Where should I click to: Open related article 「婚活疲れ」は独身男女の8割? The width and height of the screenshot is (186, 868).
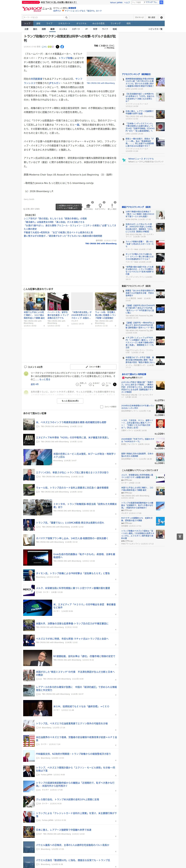pyautogui.click(x=54, y=222)
